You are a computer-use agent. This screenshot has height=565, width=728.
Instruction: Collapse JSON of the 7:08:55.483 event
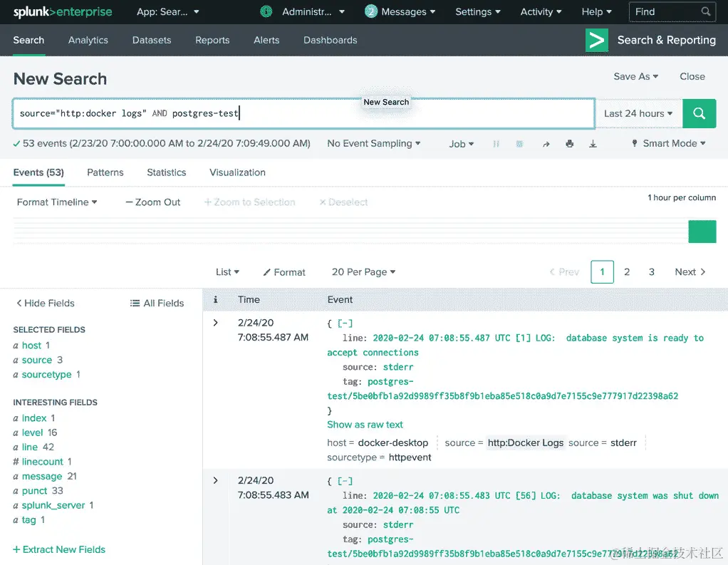pyautogui.click(x=345, y=482)
